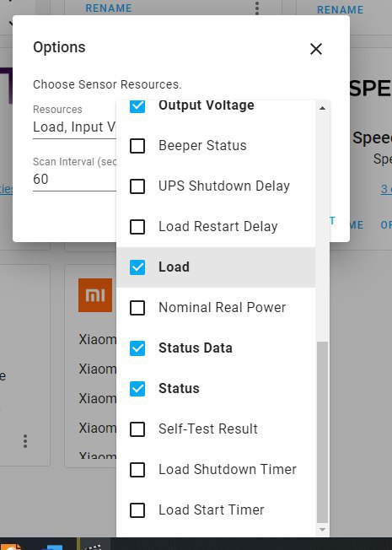The height and width of the screenshot is (550, 392).
Task: Click the RENAME button at top left
Action: coord(109,8)
